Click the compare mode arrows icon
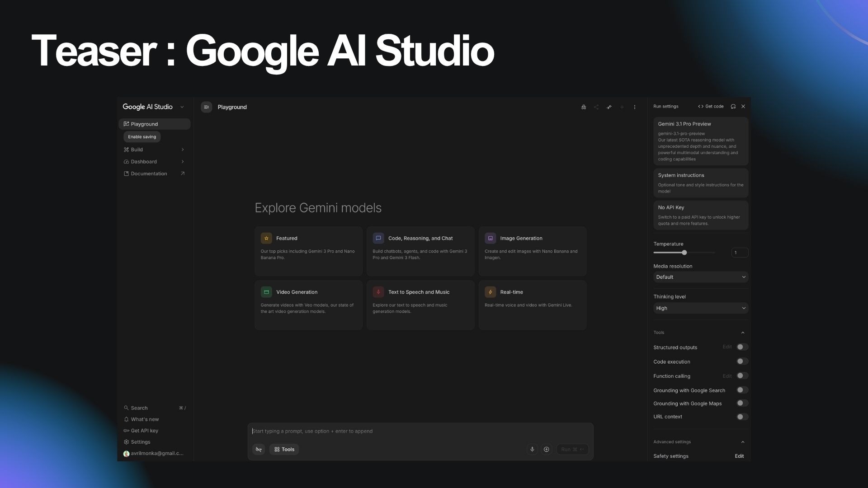868x488 pixels. pyautogui.click(x=609, y=107)
